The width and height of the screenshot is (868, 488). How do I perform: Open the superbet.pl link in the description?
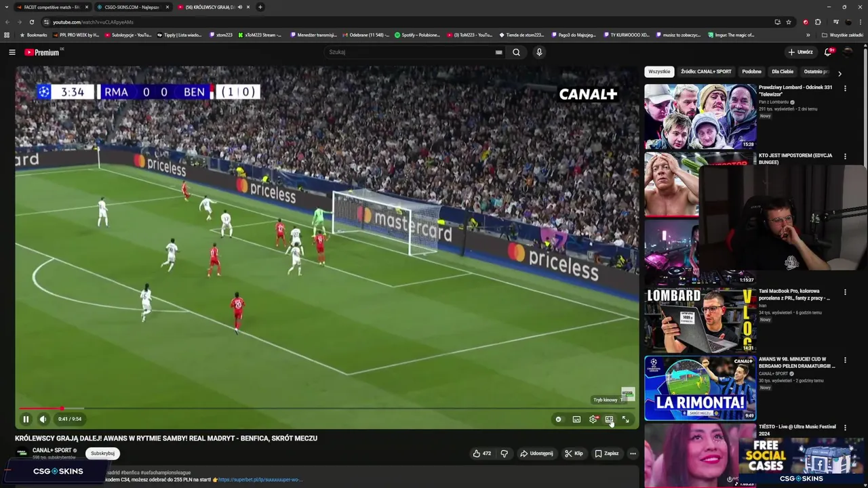[260, 480]
